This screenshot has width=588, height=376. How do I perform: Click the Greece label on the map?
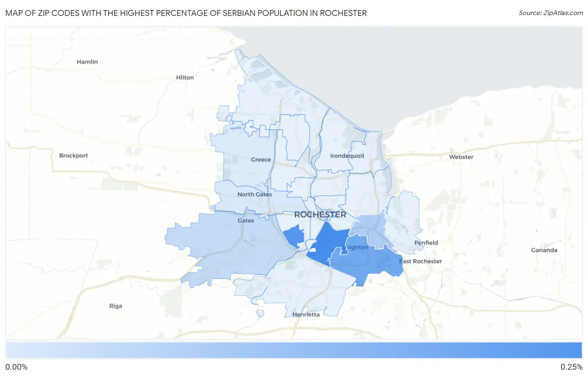pyautogui.click(x=261, y=160)
